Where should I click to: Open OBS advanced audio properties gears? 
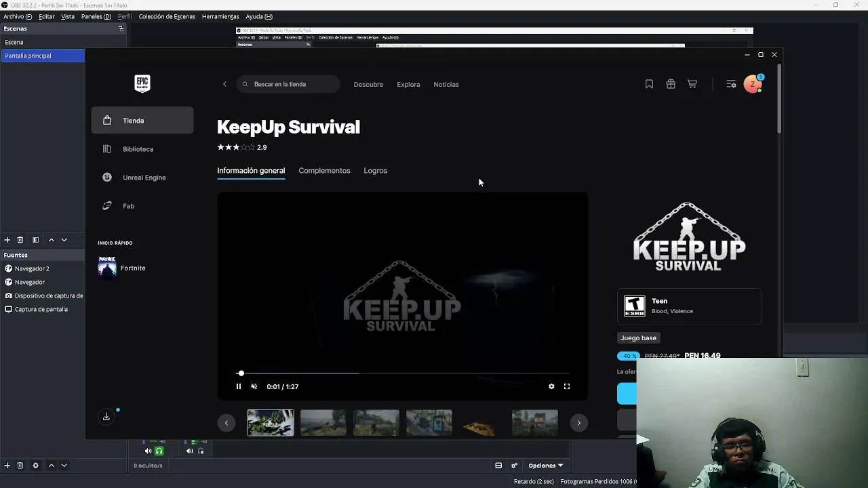tap(515, 466)
